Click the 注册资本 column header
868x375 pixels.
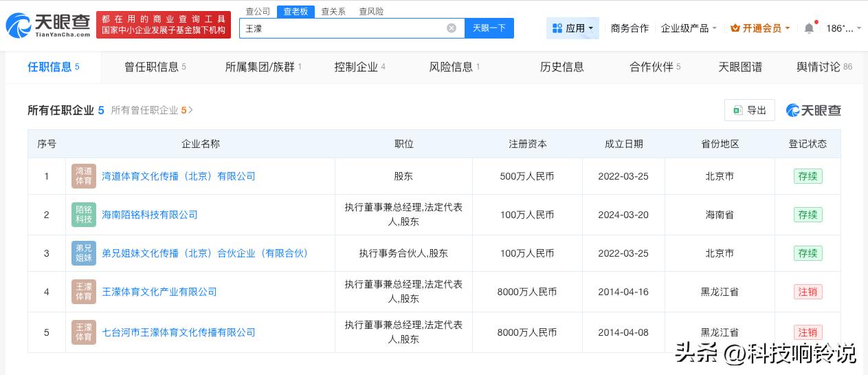(528, 144)
